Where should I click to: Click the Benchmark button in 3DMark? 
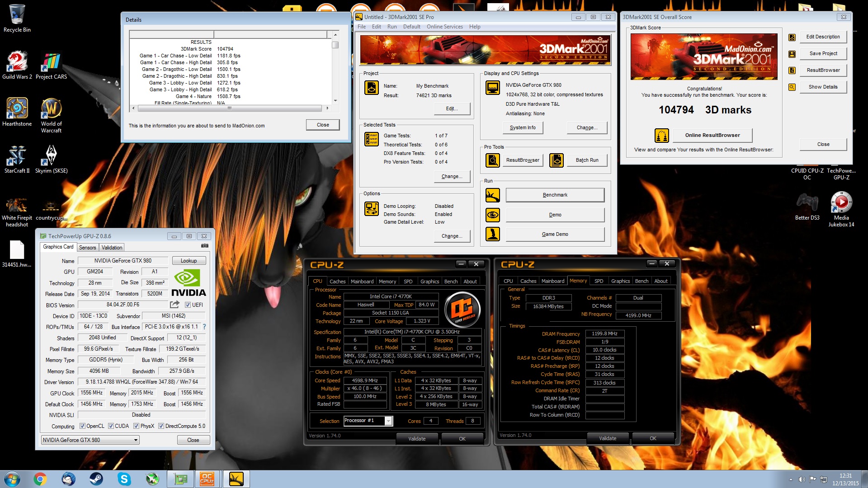[555, 195]
